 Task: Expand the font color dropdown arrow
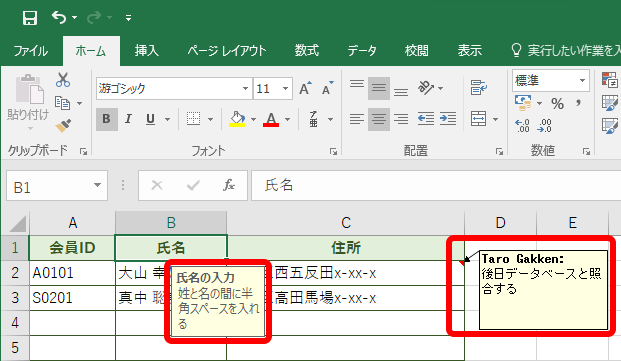click(x=288, y=119)
